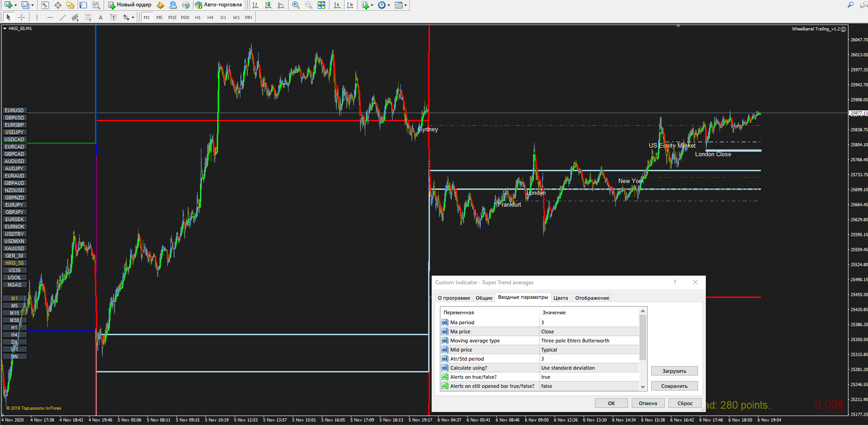Screen dimensions: 868x426
Task: Click the Загрузить button
Action: 674,371
